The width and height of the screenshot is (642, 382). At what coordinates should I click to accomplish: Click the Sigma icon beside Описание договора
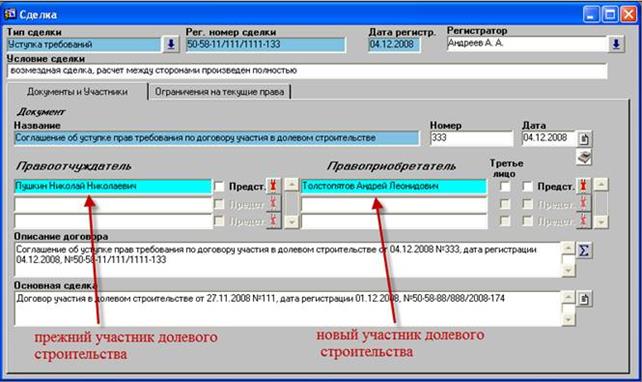click(583, 250)
